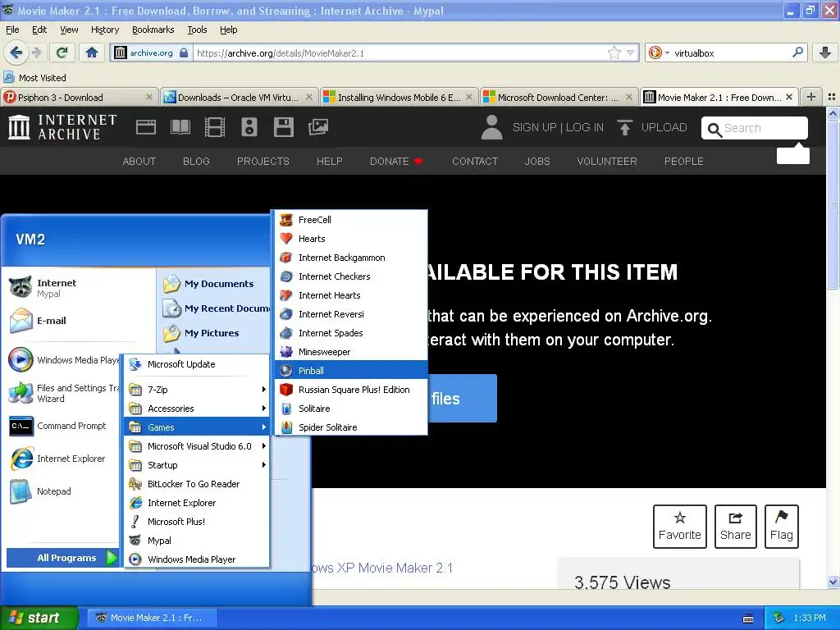Start the Hearts game
840x630 pixels.
pos(351,239)
